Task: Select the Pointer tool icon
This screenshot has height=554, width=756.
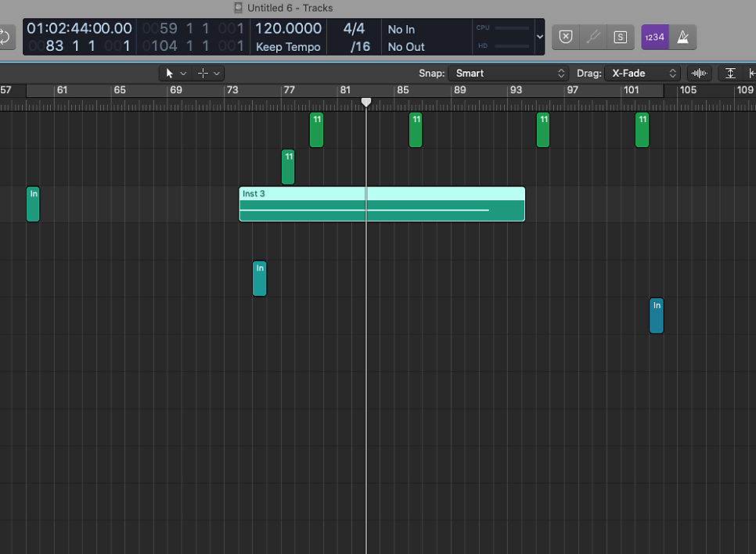Action: (170, 74)
